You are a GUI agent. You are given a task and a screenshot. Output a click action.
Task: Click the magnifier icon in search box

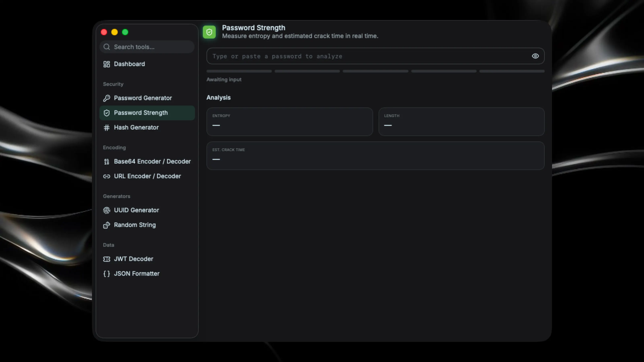click(x=107, y=47)
